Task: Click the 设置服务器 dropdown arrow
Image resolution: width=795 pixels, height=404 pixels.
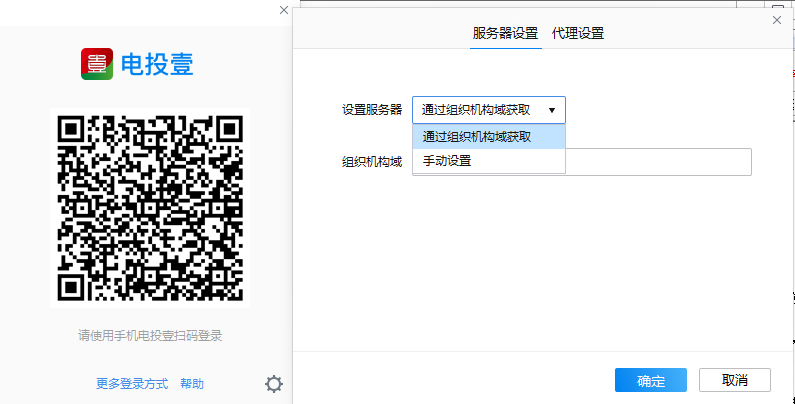Action: (x=552, y=110)
